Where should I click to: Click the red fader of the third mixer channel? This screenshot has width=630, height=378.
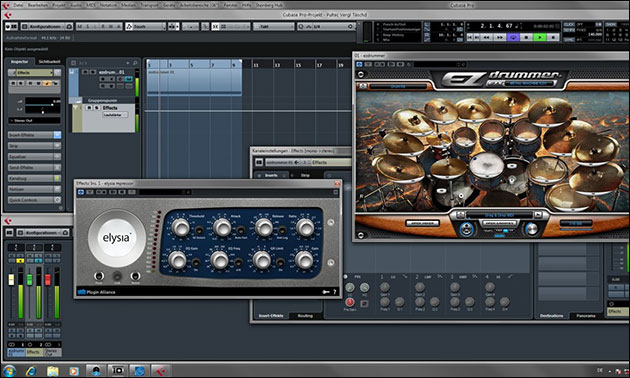point(47,279)
